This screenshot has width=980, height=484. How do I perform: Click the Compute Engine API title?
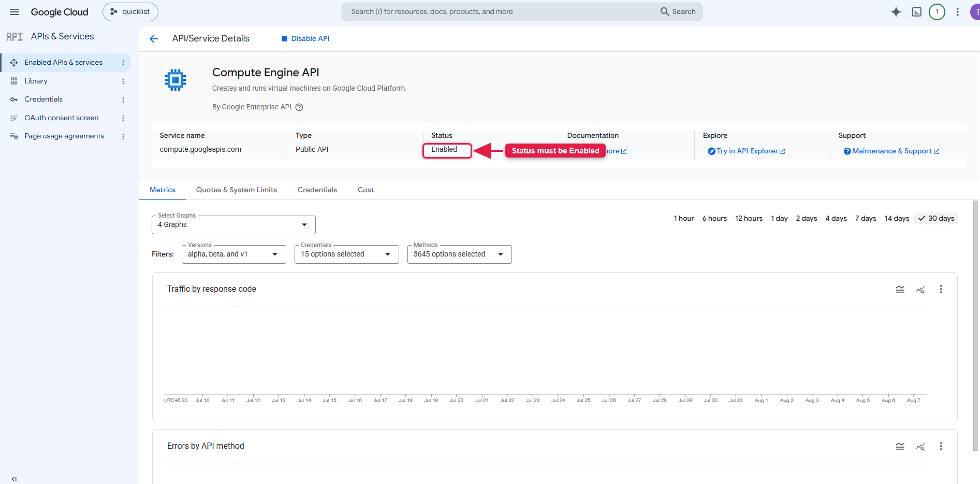click(266, 73)
